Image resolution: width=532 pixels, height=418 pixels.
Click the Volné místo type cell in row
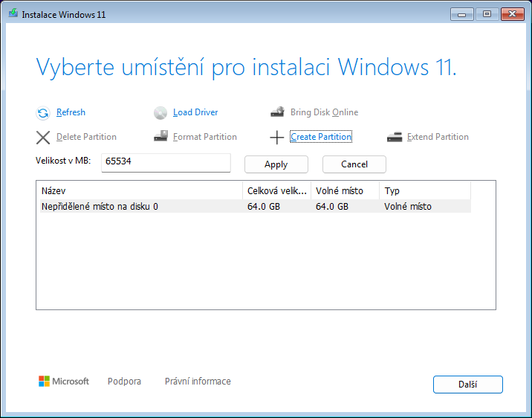408,207
